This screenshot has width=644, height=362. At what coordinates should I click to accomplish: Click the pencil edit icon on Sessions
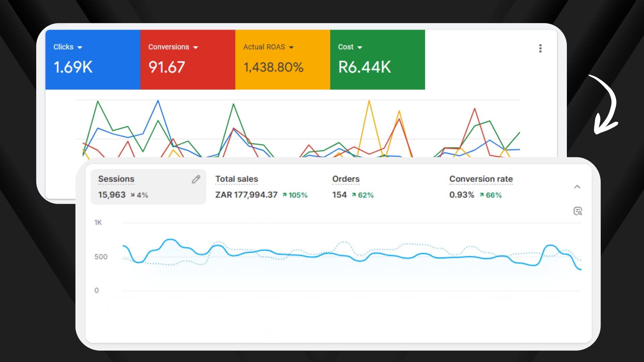point(196,179)
